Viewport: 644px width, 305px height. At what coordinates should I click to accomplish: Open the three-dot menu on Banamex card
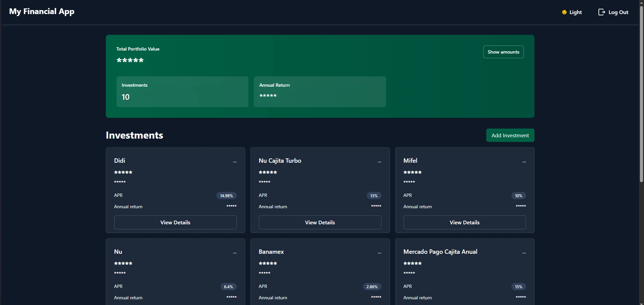pyautogui.click(x=379, y=253)
